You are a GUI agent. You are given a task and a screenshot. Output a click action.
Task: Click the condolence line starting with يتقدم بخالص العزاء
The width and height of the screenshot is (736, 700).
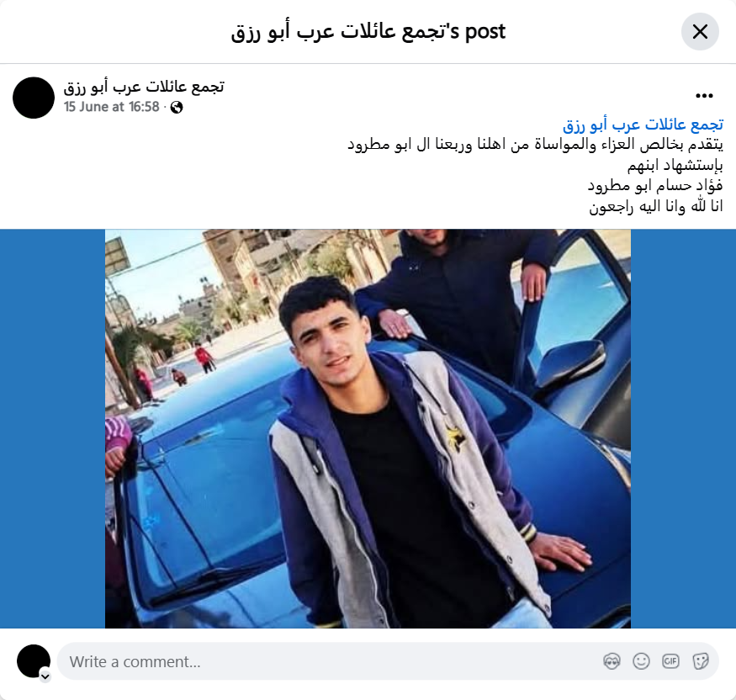535,144
